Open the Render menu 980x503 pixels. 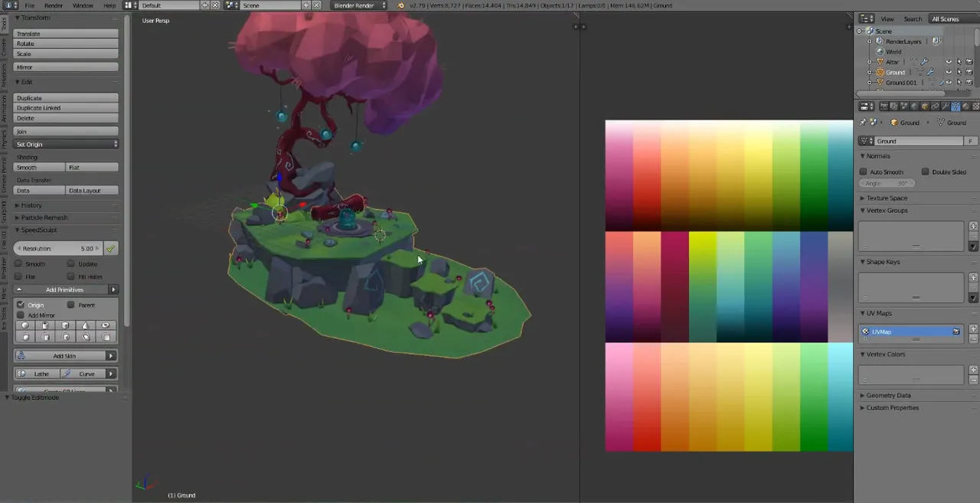click(x=54, y=5)
